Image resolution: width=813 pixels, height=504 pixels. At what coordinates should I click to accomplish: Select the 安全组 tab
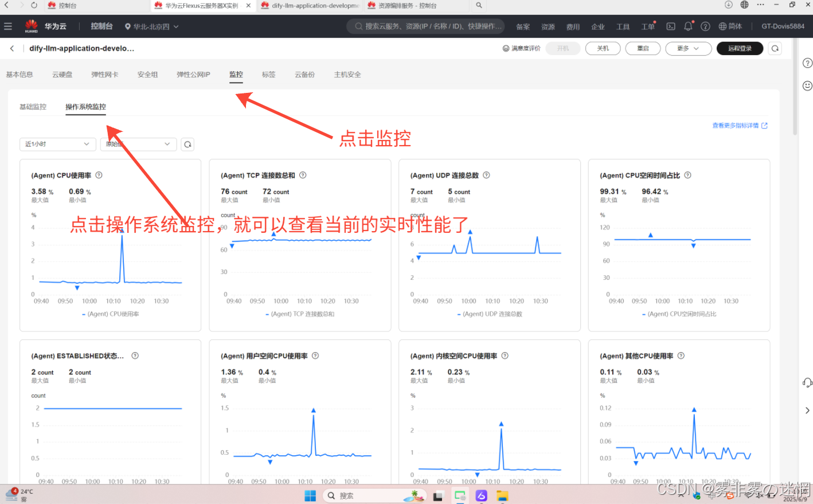(147, 75)
